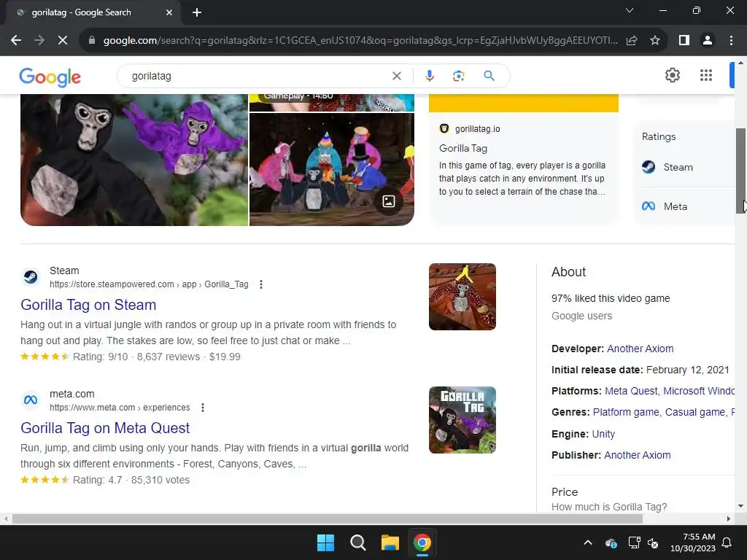Open the Chrome profile avatar

tap(708, 41)
